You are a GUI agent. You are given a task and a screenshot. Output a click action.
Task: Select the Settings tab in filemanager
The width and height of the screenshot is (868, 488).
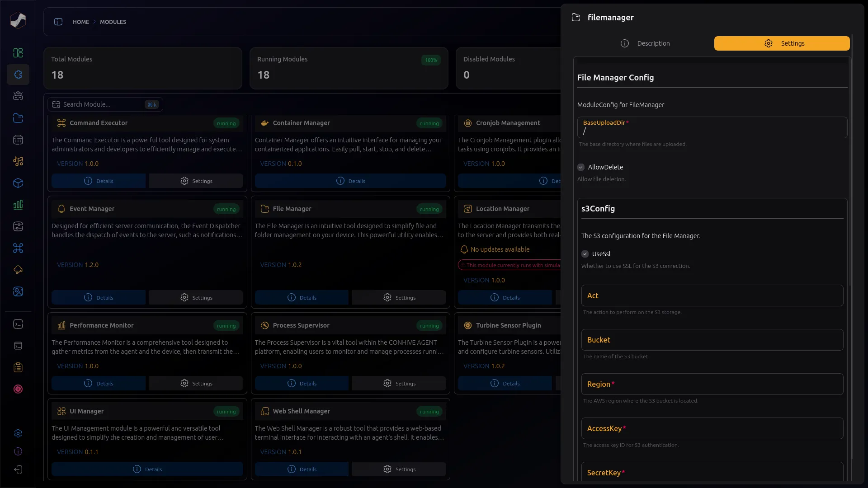click(782, 43)
